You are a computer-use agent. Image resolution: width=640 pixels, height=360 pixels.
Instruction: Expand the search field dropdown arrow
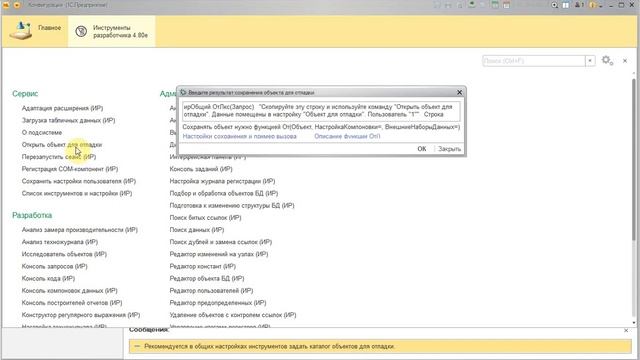point(590,61)
